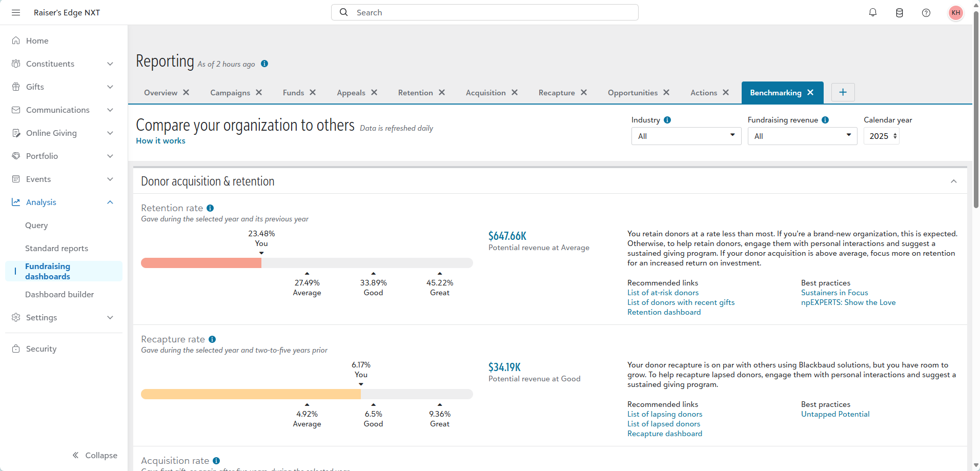Open the Fundraising revenue dropdown
Viewport: 980px width, 471px height.
coord(802,136)
